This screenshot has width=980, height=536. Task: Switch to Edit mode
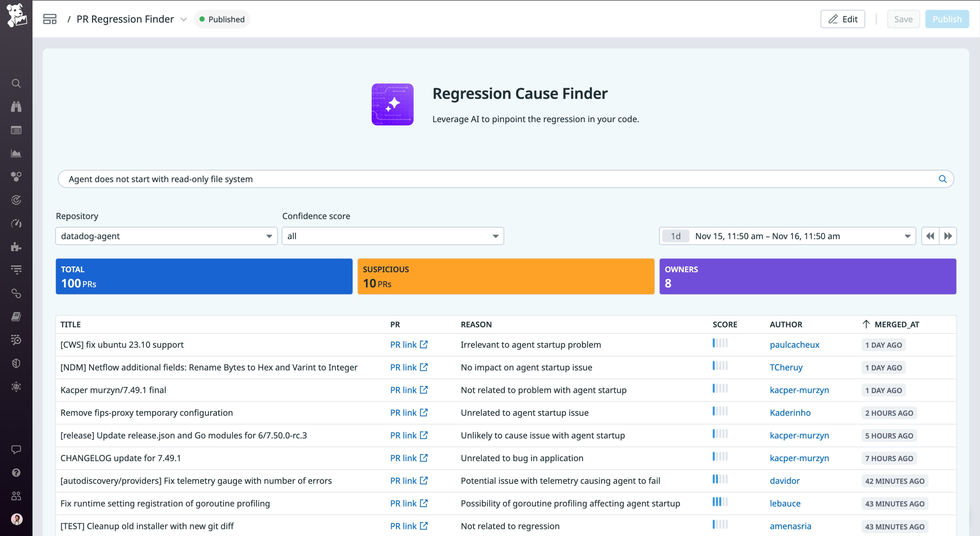(x=843, y=19)
